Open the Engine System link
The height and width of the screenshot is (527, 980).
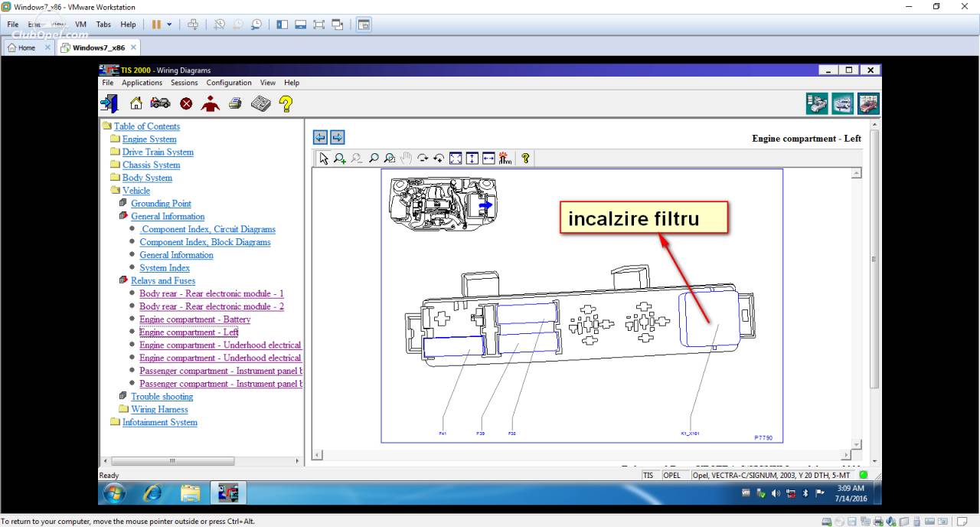149,139
